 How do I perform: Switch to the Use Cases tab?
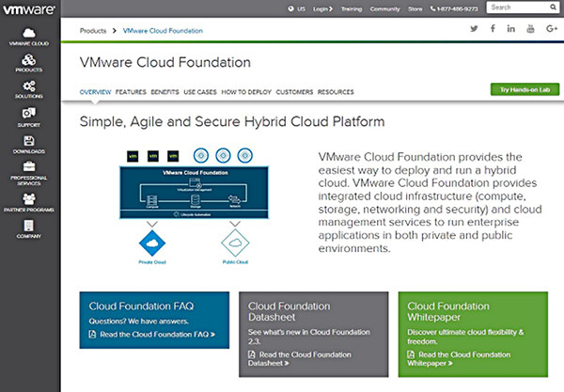[x=200, y=92]
